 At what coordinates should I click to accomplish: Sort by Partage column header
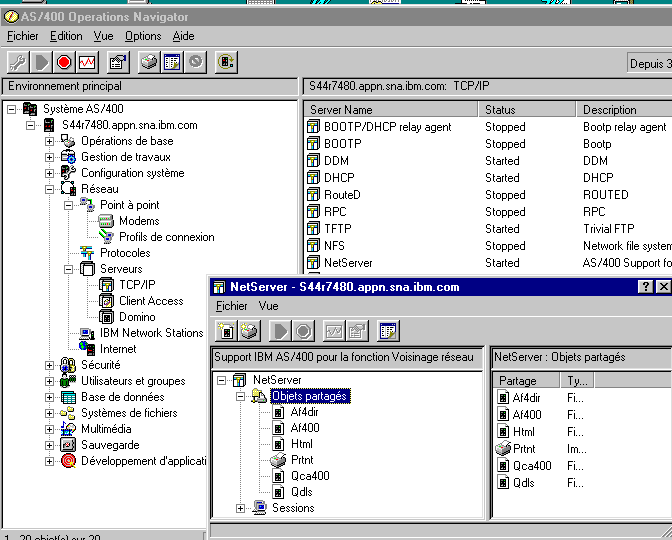click(x=527, y=381)
